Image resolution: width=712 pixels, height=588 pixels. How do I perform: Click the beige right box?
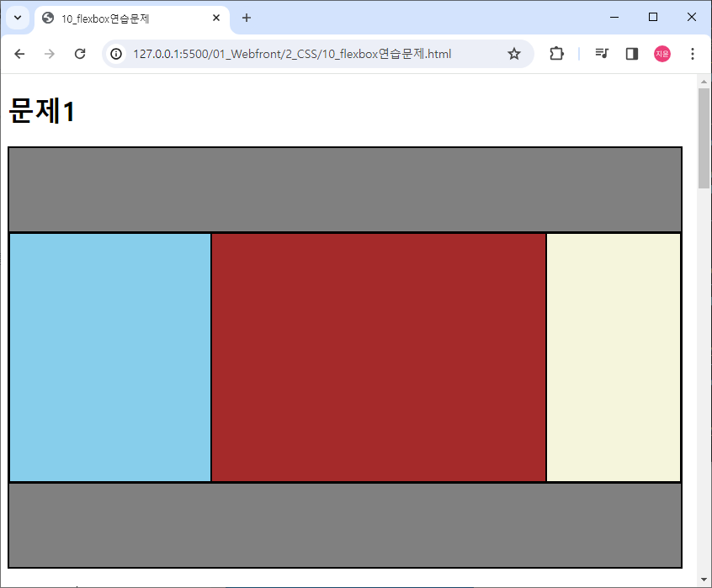614,358
